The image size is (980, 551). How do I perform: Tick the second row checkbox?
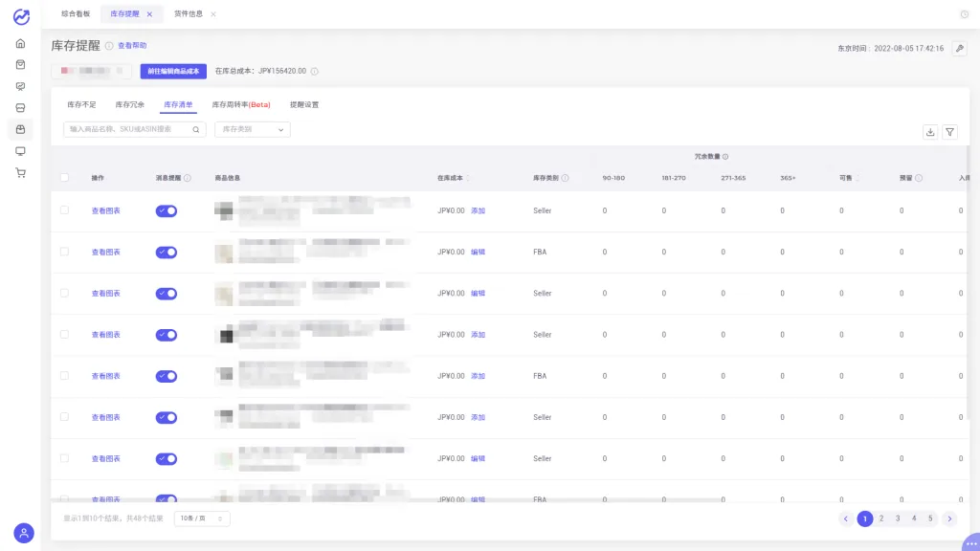tap(64, 252)
